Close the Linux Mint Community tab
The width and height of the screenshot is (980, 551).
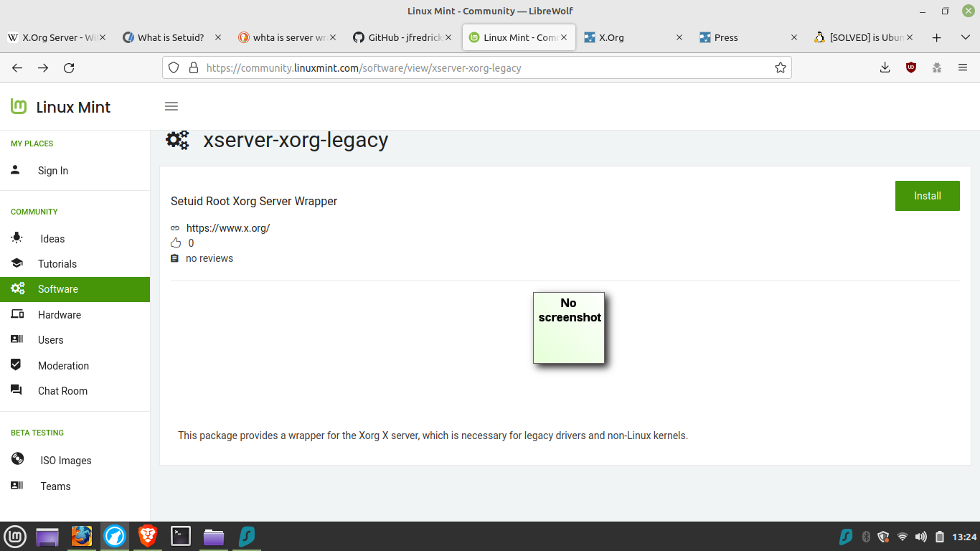(x=564, y=37)
